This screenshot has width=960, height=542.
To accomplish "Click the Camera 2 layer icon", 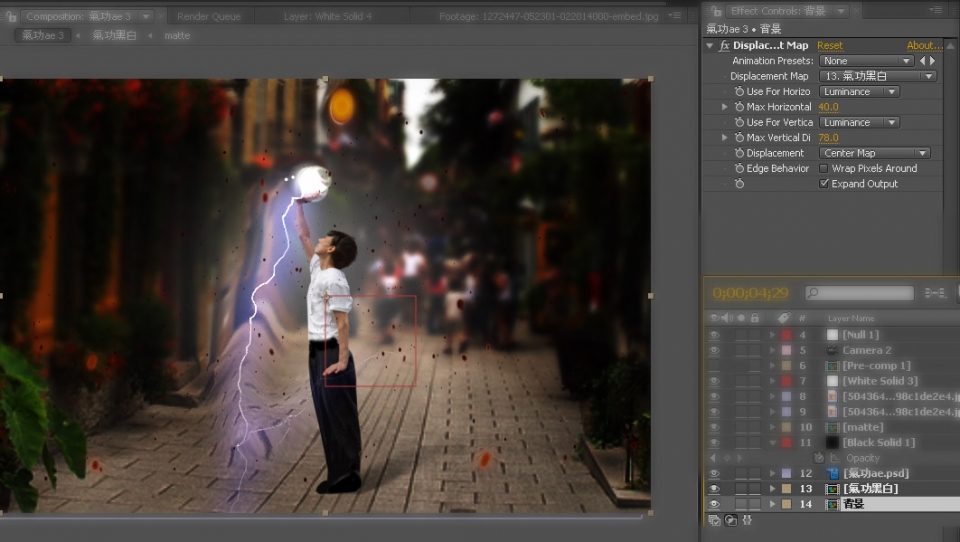I will [832, 351].
